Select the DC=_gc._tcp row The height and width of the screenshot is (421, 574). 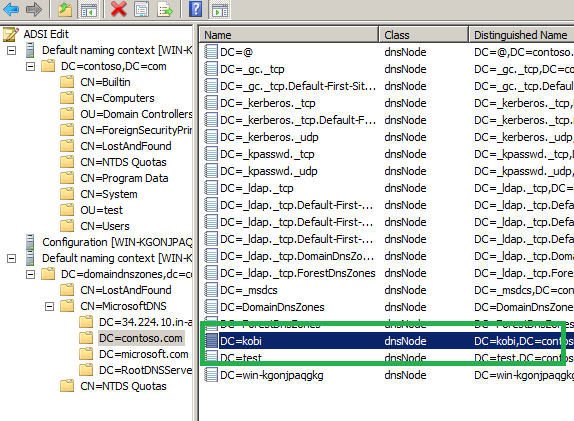tap(389, 69)
